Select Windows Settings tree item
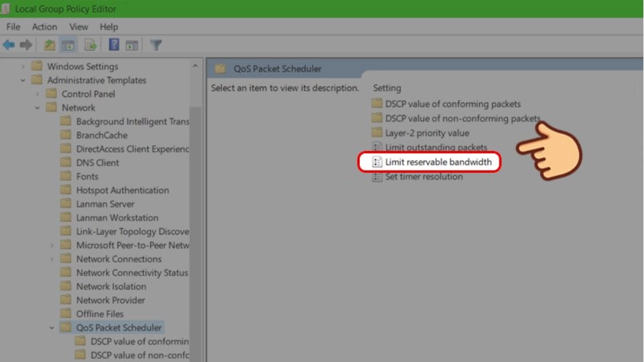The height and width of the screenshot is (362, 644). point(83,66)
